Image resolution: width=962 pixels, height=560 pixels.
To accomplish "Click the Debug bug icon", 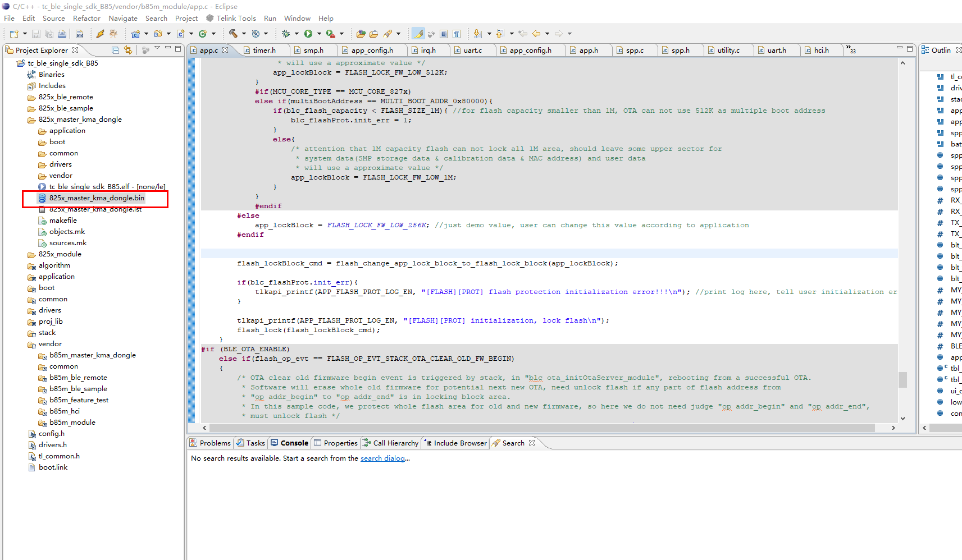I will coord(286,34).
